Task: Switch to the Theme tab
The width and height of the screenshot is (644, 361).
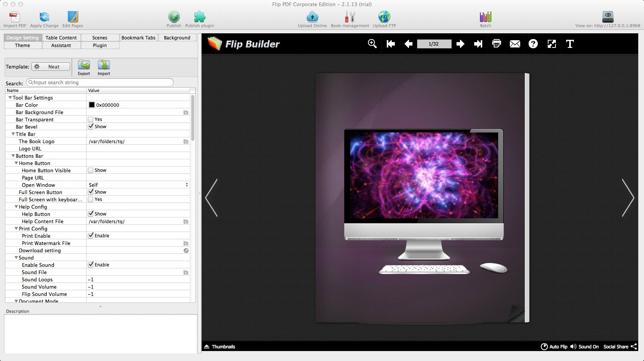Action: pyautogui.click(x=23, y=45)
